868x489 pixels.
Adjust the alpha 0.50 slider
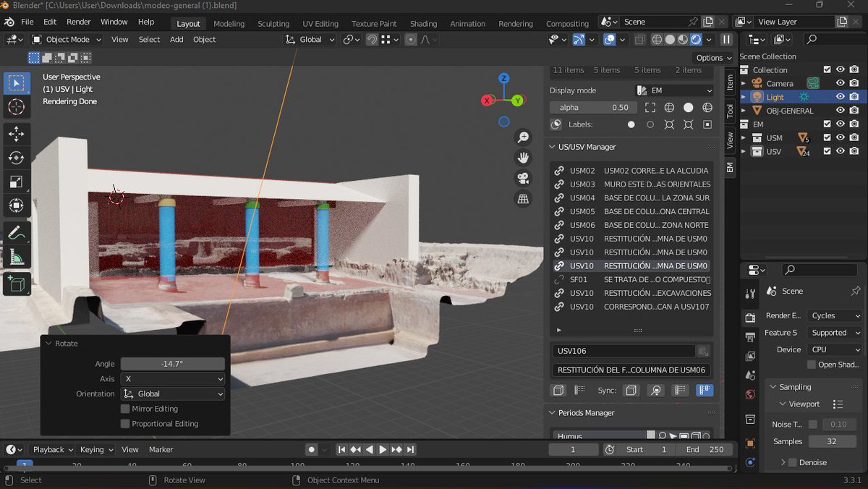(593, 107)
